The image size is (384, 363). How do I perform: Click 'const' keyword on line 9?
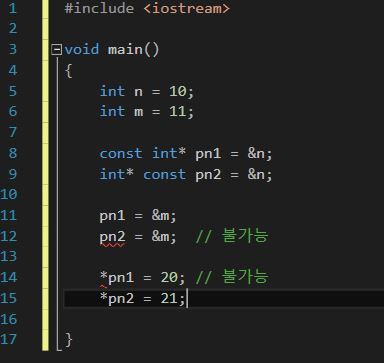pyautogui.click(x=165, y=174)
